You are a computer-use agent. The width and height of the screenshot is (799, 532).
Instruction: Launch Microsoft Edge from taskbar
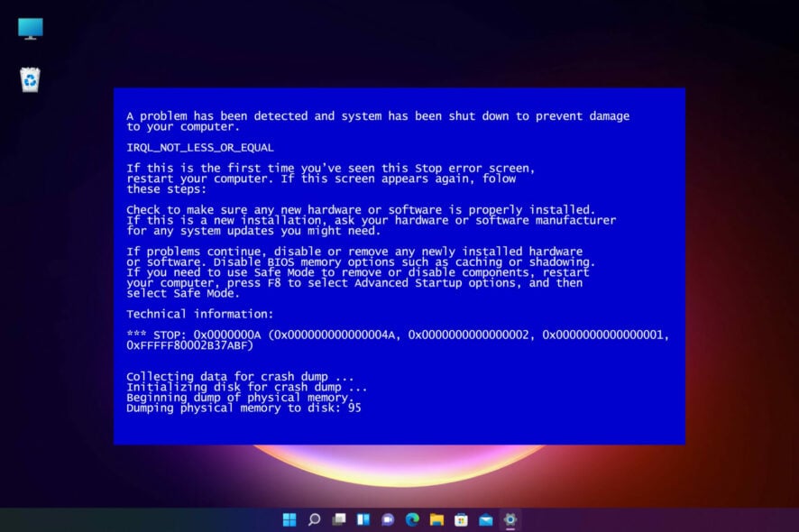[412, 519]
